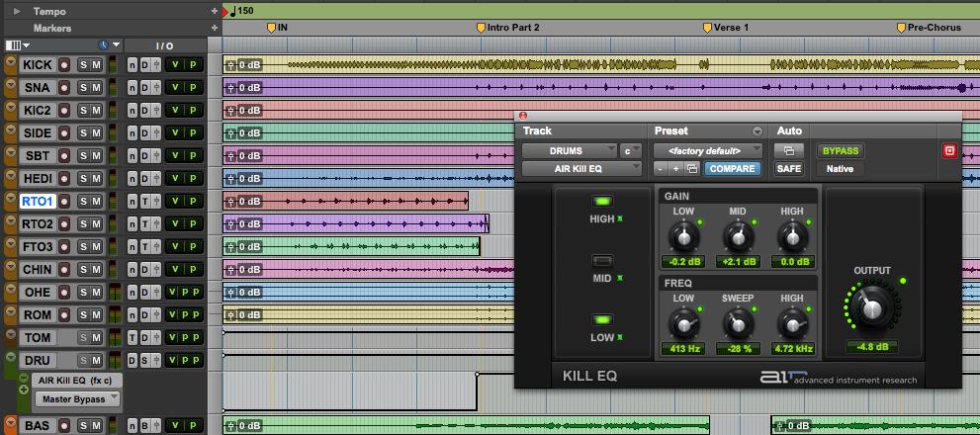Add a tempo change with plus icon

[215, 11]
